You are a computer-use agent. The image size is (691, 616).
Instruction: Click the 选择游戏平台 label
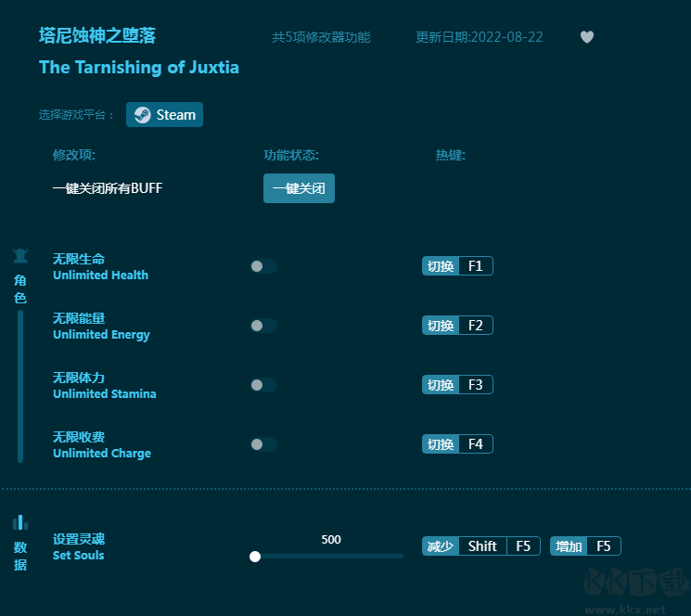click(76, 115)
